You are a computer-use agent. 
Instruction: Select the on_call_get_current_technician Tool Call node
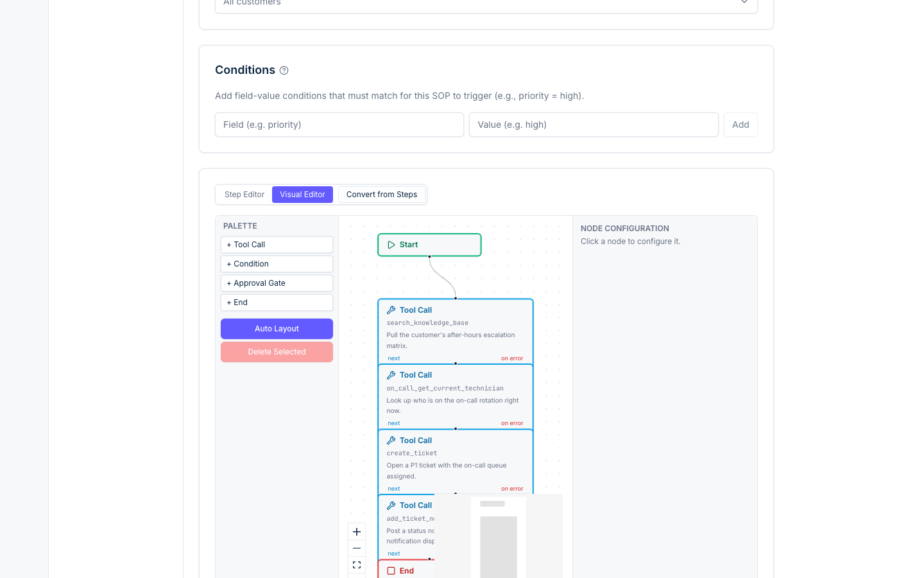(x=456, y=396)
